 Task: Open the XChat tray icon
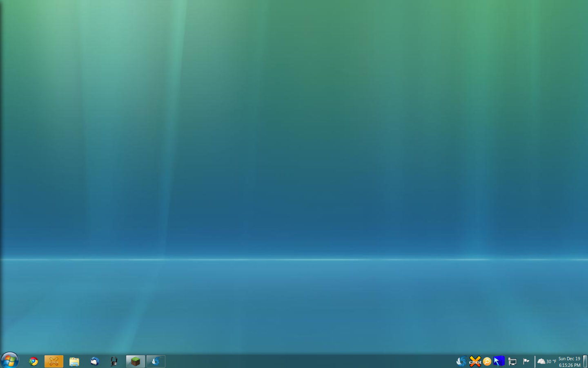point(475,361)
